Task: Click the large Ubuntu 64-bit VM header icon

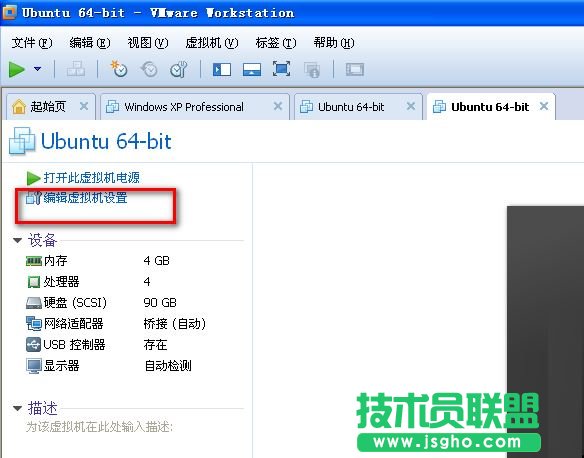Action: 22,141
